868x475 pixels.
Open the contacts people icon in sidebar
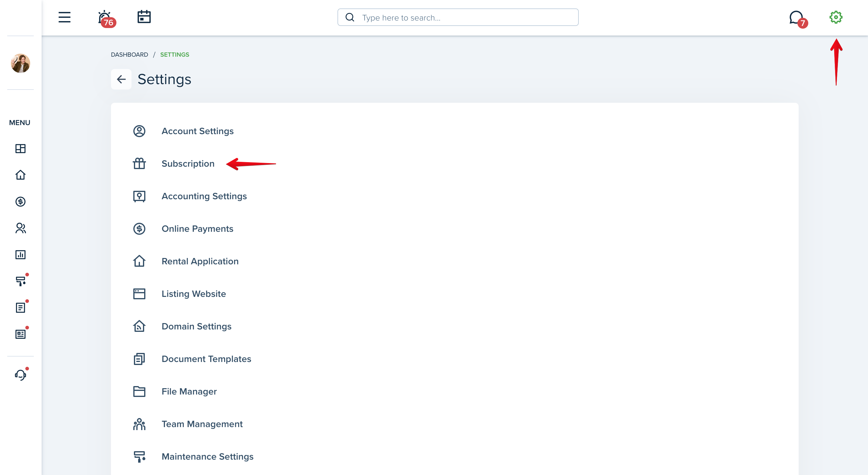click(x=21, y=228)
